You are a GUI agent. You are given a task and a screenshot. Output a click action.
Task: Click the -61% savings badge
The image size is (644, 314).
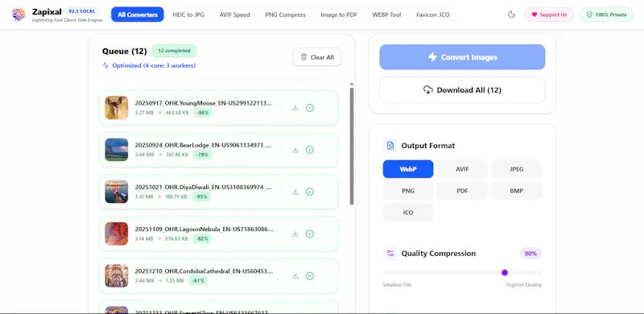click(198, 281)
